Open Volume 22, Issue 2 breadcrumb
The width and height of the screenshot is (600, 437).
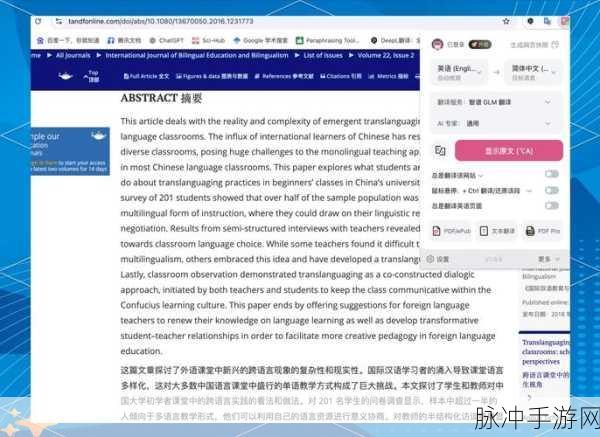click(x=386, y=55)
